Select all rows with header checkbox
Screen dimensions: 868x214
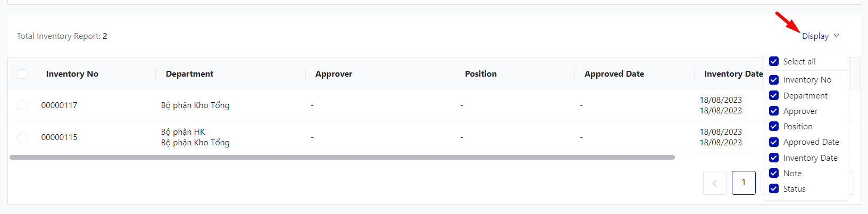(x=22, y=74)
